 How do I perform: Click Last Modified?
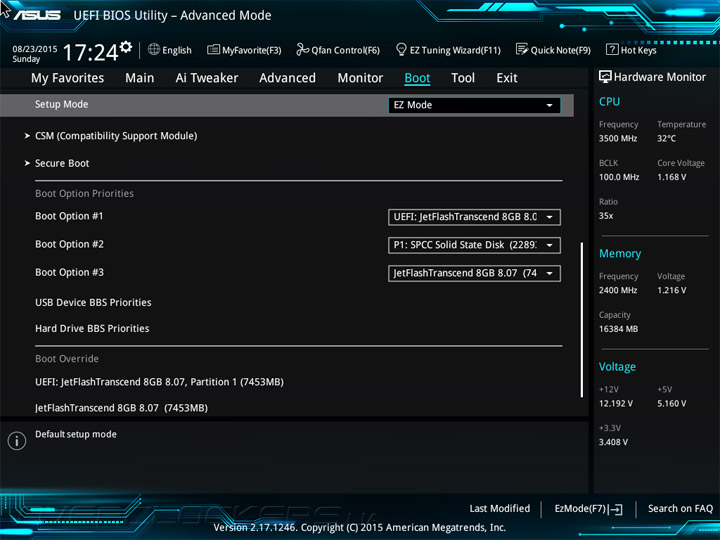(500, 508)
